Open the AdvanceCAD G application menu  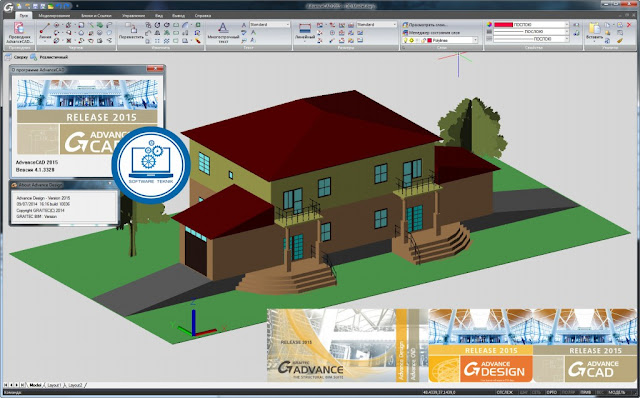click(8, 7)
